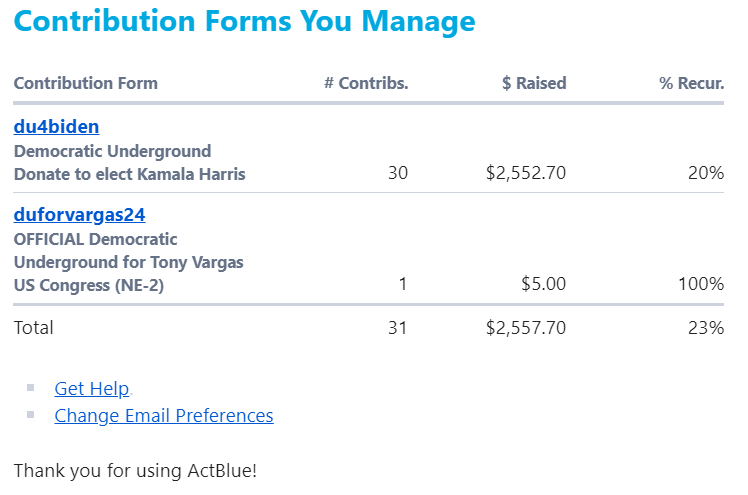The width and height of the screenshot is (748, 495).
Task: Click the % Recur. column header
Action: (x=691, y=83)
